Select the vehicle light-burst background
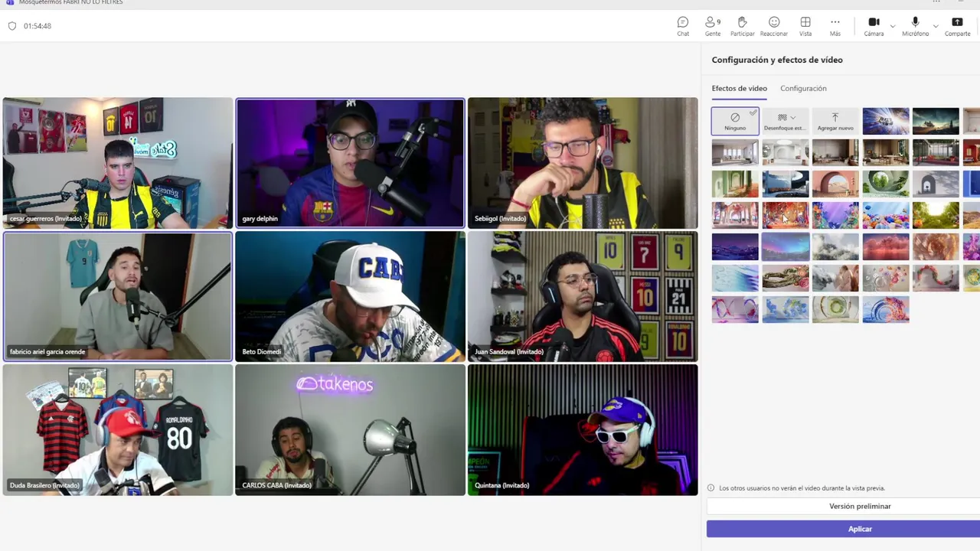This screenshot has height=551, width=980. 886,121
